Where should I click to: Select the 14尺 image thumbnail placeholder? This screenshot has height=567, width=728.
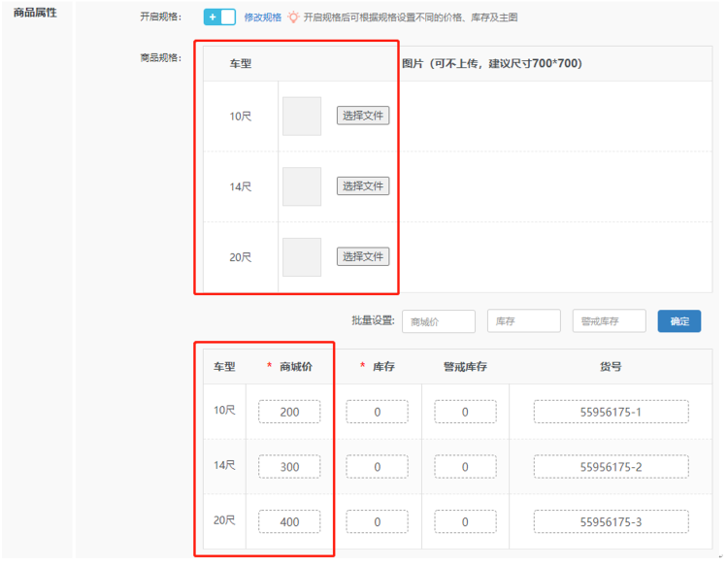(301, 186)
